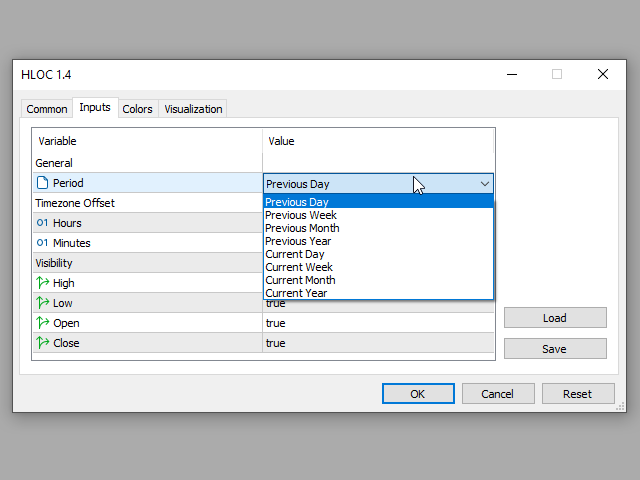
Task: Click the Visibility section header
Action: [x=54, y=263]
